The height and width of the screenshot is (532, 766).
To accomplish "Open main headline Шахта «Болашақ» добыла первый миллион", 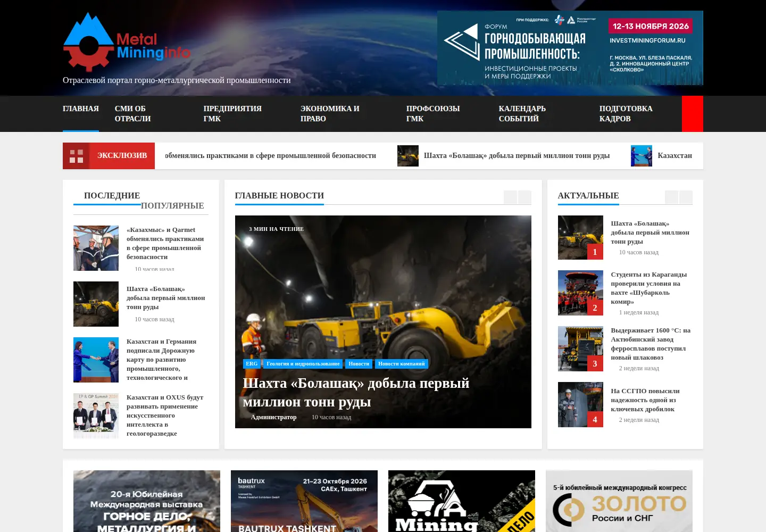I will coord(356,392).
